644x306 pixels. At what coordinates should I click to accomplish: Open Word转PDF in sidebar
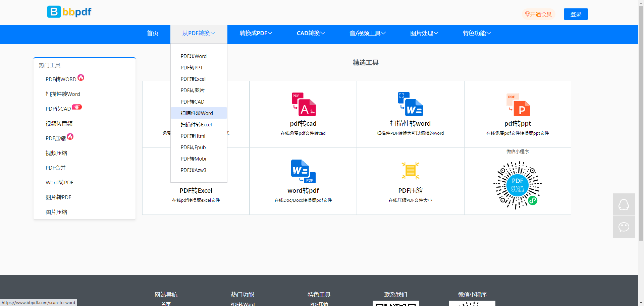pos(59,182)
